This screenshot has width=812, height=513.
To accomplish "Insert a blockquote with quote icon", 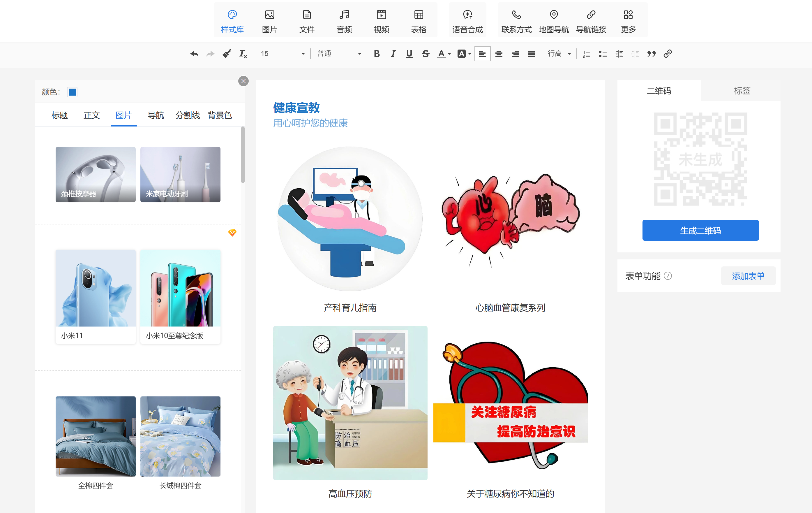I will tap(651, 54).
